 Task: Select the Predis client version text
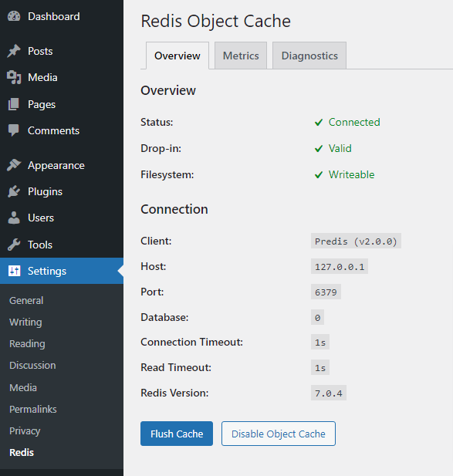[x=356, y=241]
